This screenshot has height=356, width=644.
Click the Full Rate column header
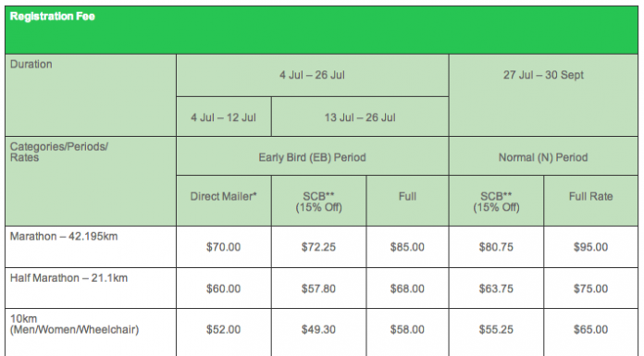(590, 196)
